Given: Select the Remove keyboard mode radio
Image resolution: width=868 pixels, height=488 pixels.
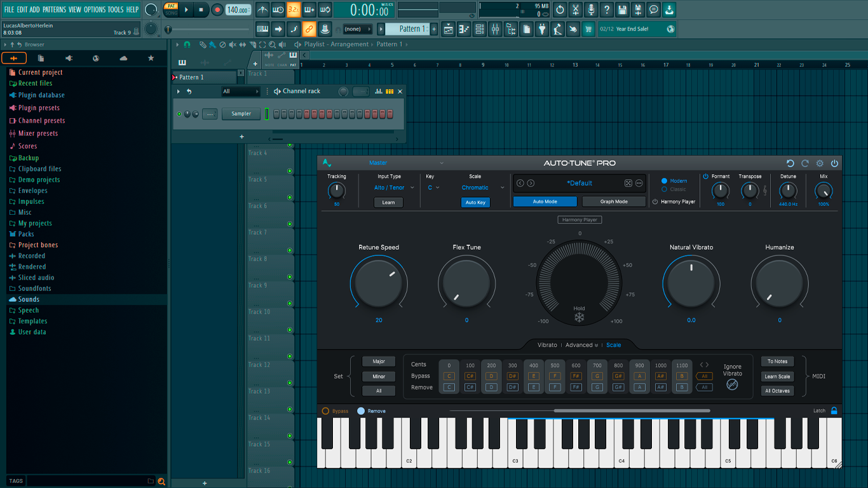Looking at the screenshot, I should [361, 411].
